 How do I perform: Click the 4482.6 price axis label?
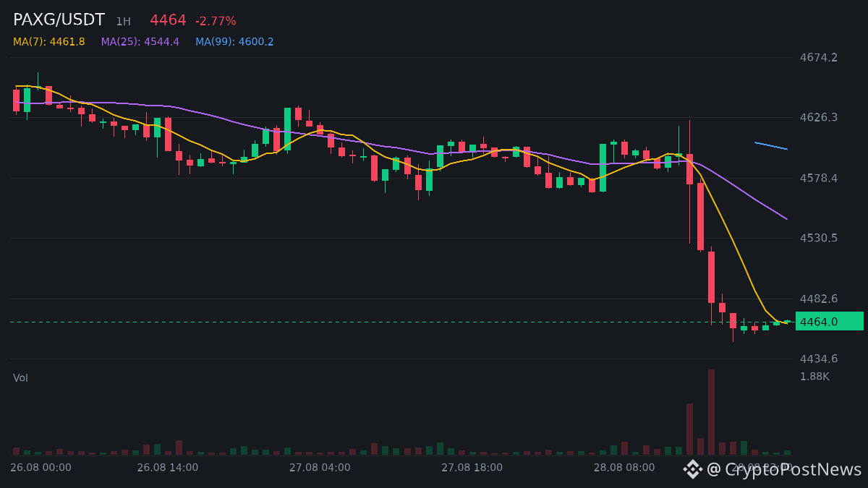coord(818,299)
